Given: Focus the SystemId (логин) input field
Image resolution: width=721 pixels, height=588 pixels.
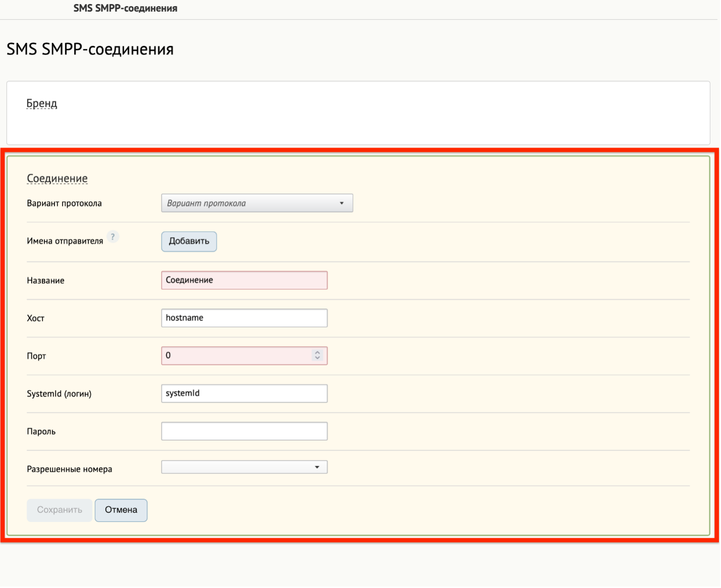Looking at the screenshot, I should tap(245, 394).
